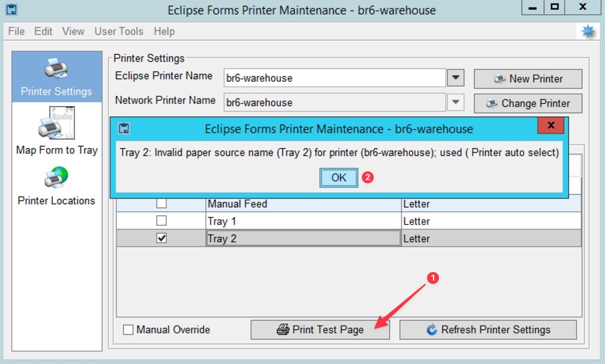Minimize the Eclipse Forms Printer Maintenance window

[533, 7]
